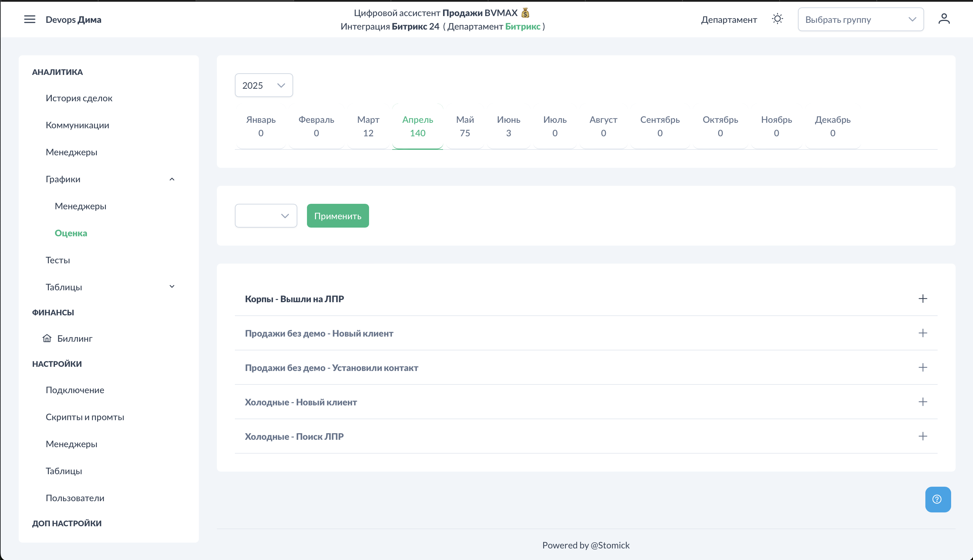973x560 pixels.
Task: Expand the Таблицы section chevron
Action: (172, 286)
